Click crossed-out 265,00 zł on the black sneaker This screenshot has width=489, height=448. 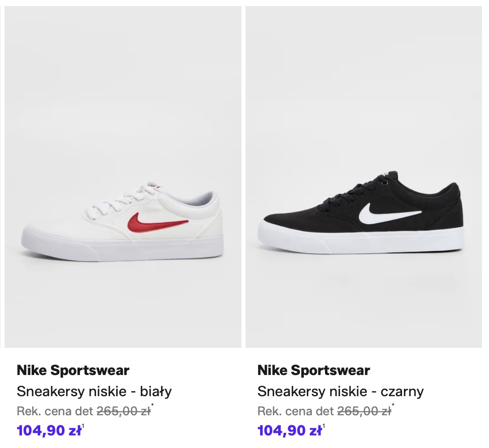click(364, 411)
